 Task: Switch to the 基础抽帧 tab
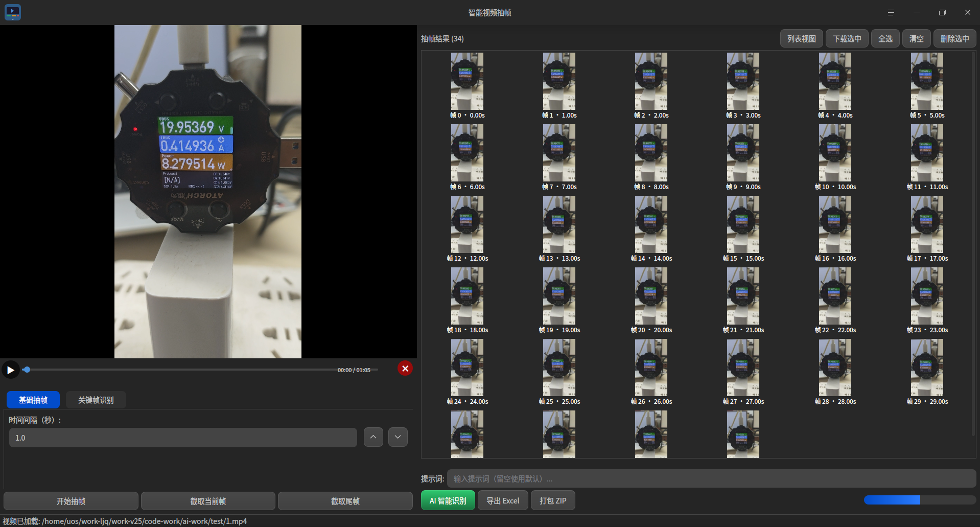tap(33, 400)
